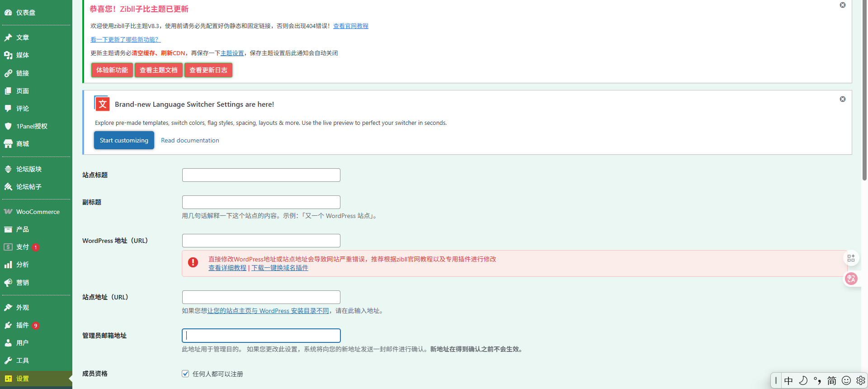Open the IME settings gear icon
The height and width of the screenshot is (389, 868).
(x=860, y=381)
